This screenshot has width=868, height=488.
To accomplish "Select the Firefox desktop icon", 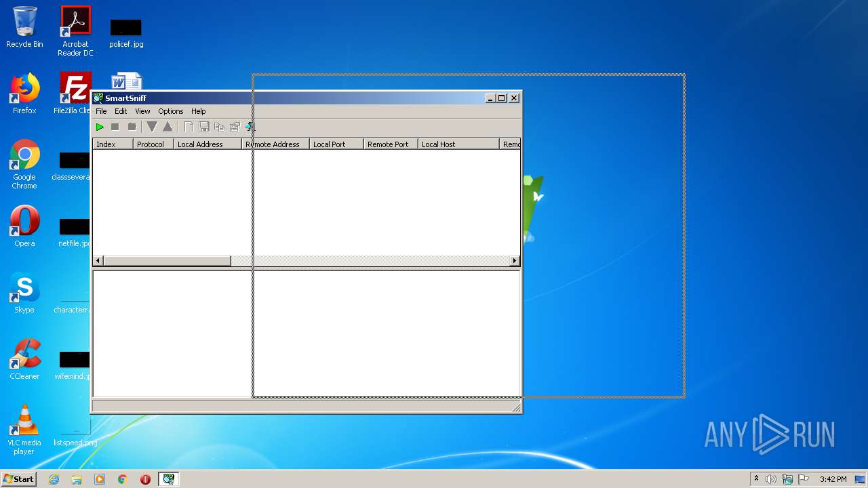I will (x=24, y=94).
